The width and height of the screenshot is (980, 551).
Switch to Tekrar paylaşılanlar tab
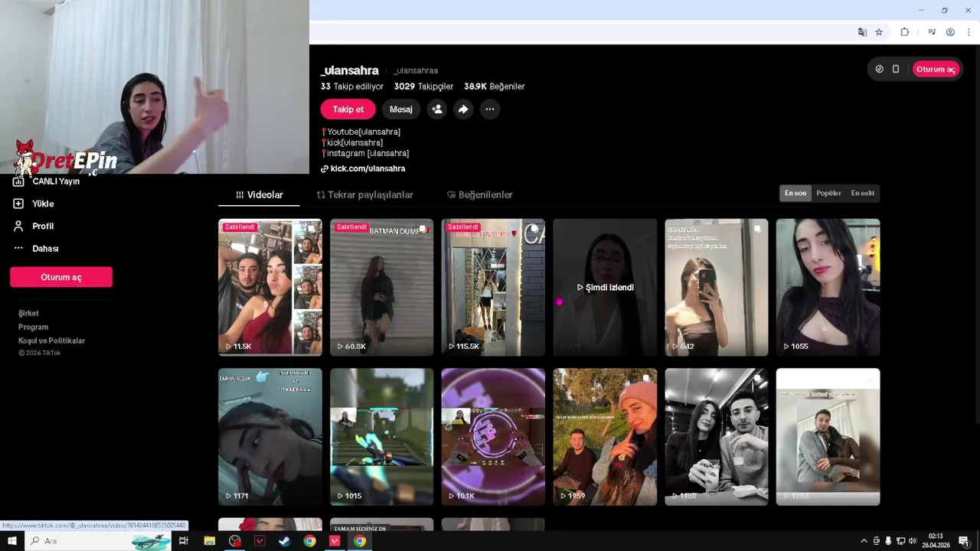coord(364,194)
